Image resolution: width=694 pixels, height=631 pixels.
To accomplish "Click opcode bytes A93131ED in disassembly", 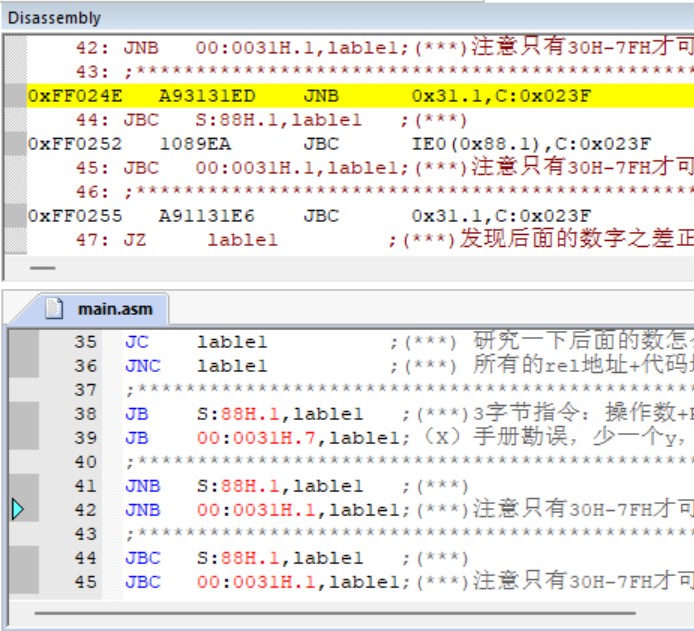I will click(x=207, y=96).
